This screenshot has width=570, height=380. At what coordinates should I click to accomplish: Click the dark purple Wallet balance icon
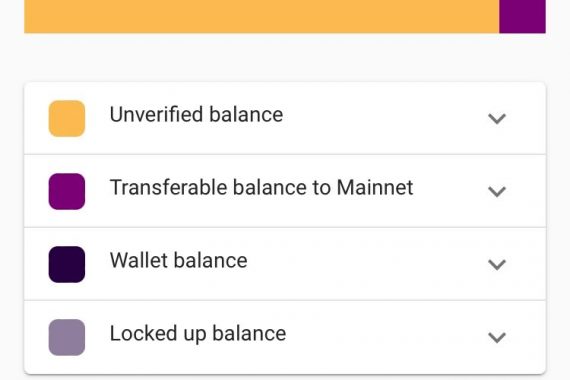click(67, 264)
